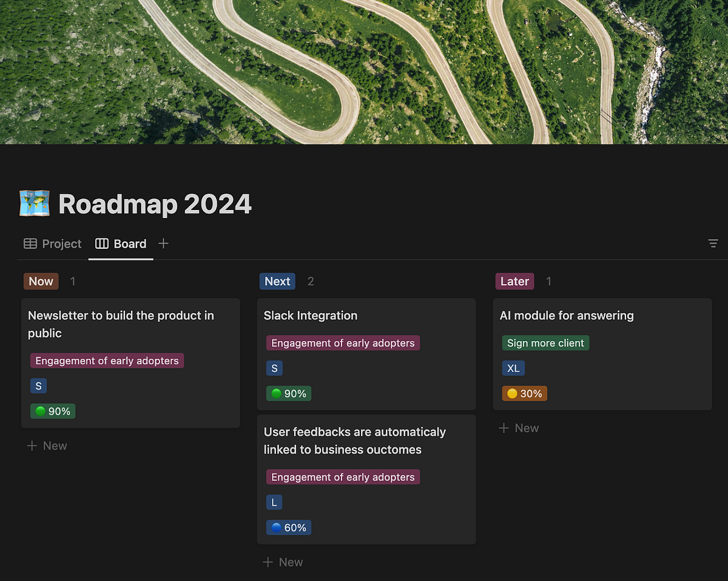
Task: Click the Sign more client tag on AI module card
Action: [x=545, y=342]
